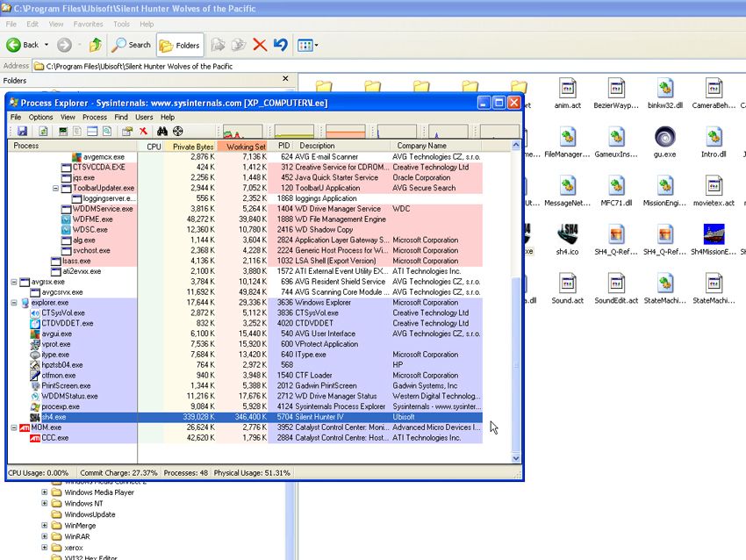The image size is (746, 560).
Task: Click the CPU history mini graph in toolbar
Action: pos(242,132)
